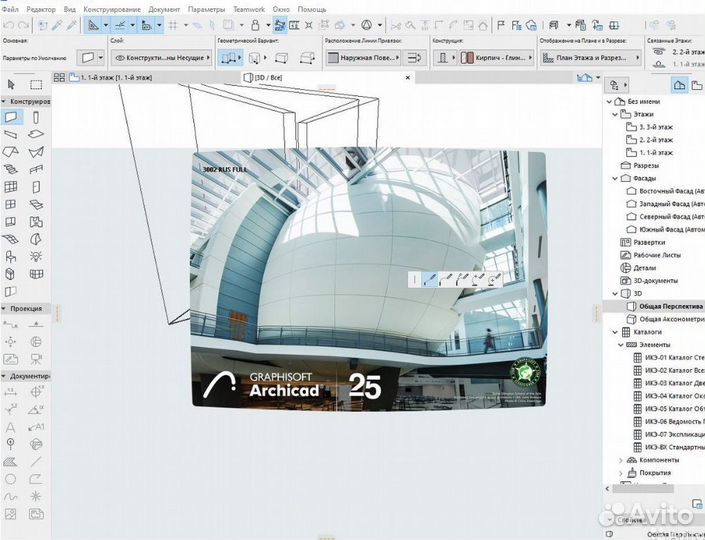Image resolution: width=705 pixels, height=540 pixels.
Task: Click the Pick Up Parameters eyedropper
Action: pos(56,26)
